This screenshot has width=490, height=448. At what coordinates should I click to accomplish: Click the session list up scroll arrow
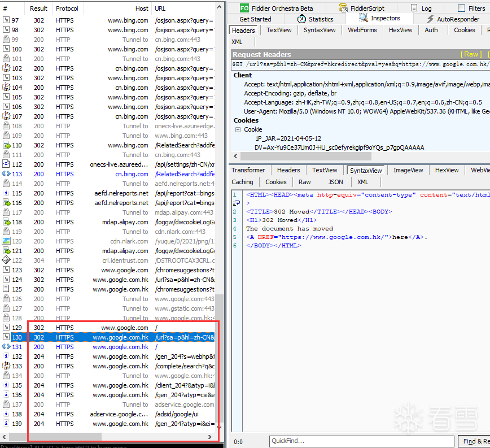point(220,7)
